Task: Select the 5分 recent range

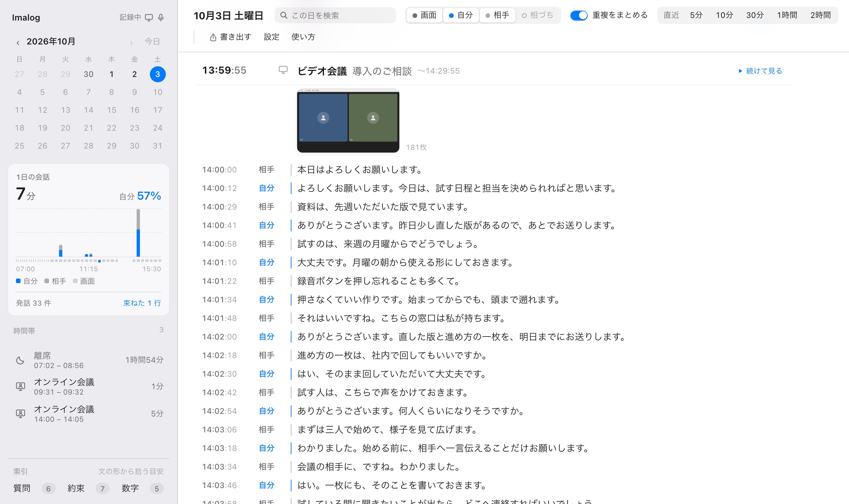Action: (x=696, y=15)
